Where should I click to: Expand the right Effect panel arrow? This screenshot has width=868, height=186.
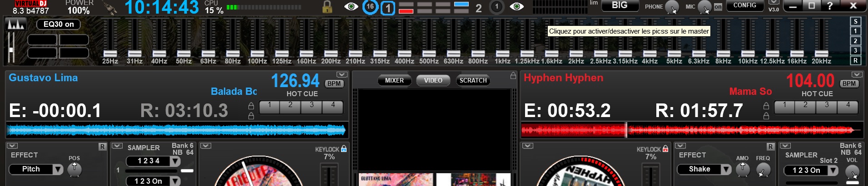click(x=680, y=146)
